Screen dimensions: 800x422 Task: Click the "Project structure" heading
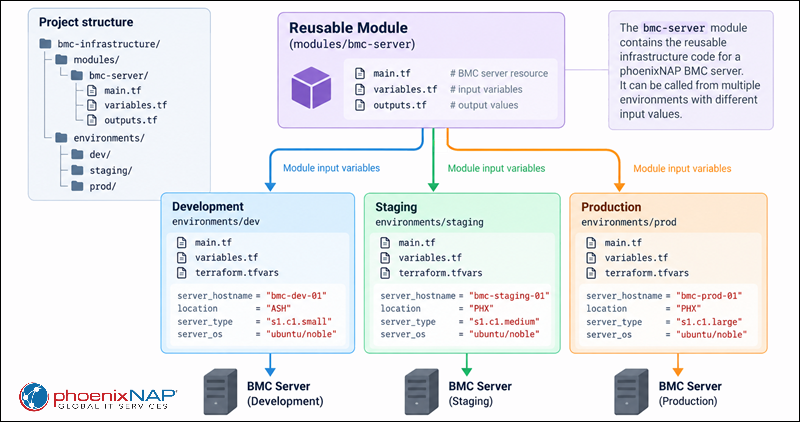click(x=86, y=22)
